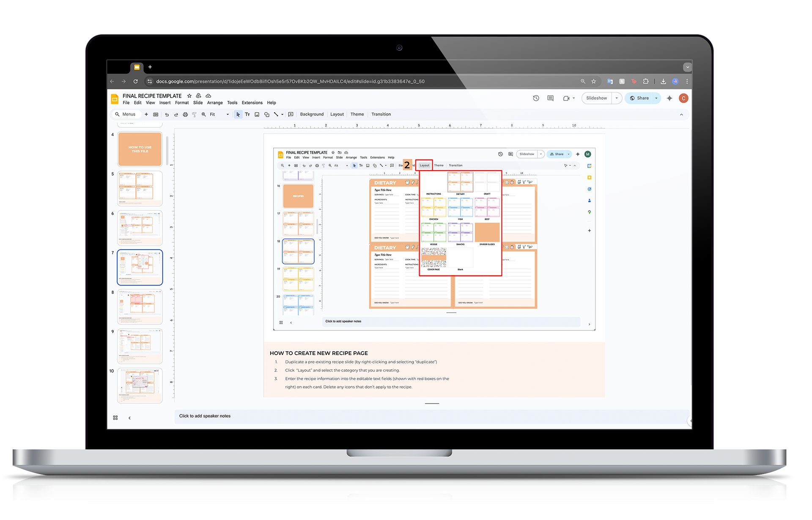Open the Extensions menu
Viewport: 812px width, 520px height.
(252, 103)
